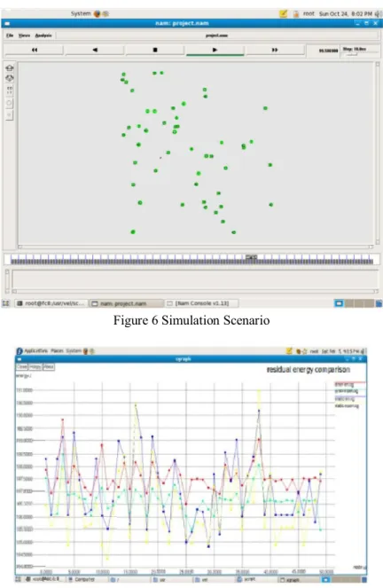The height and width of the screenshot is (588, 383).
Task: Click the Hdcpy button in xgraph
Action: 35,366
